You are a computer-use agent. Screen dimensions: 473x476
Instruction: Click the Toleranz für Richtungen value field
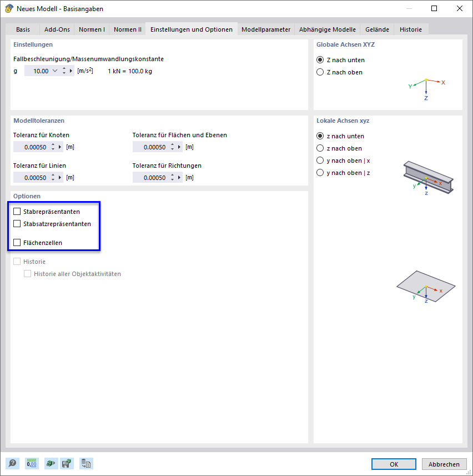pyautogui.click(x=150, y=178)
